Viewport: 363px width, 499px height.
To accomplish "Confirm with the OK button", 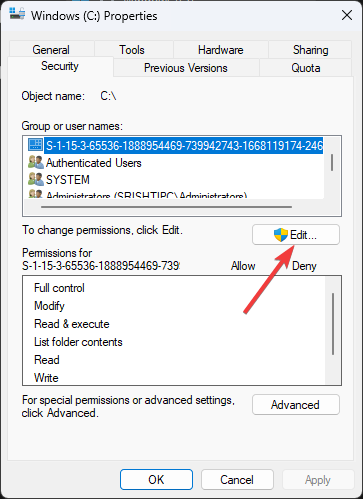I will point(156,480).
